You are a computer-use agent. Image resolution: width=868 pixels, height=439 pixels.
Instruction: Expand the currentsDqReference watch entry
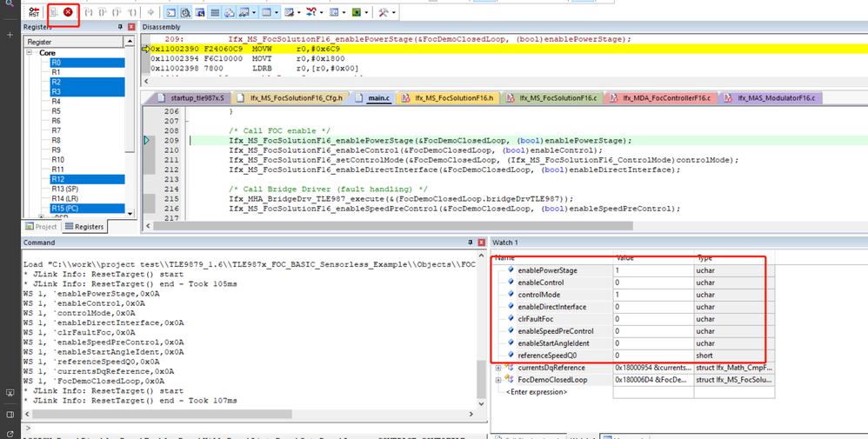(498, 368)
